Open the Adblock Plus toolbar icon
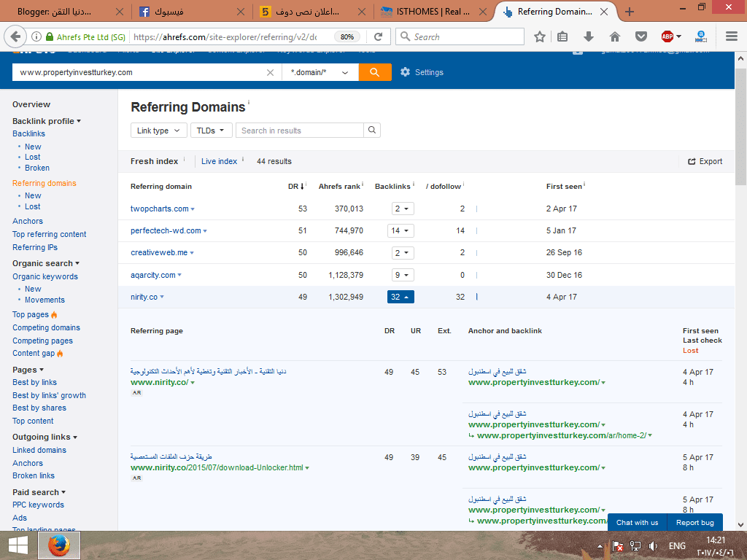The height and width of the screenshot is (560, 747). click(667, 36)
